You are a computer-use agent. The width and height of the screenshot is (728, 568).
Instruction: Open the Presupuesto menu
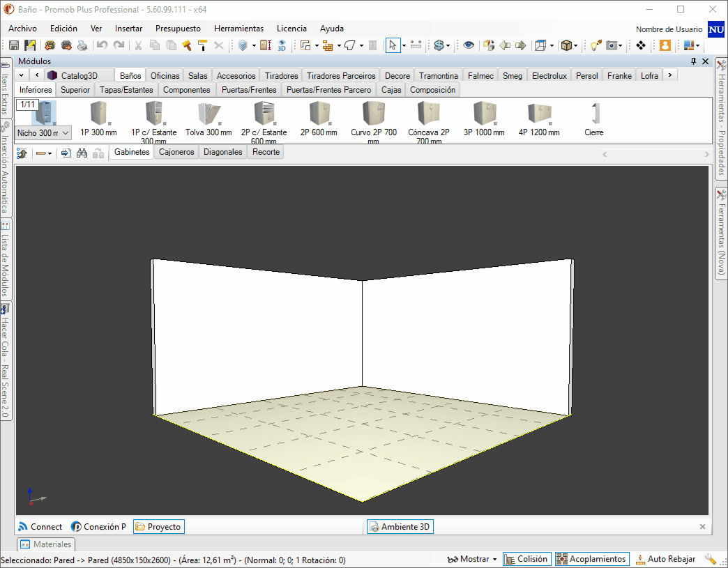[178, 29]
